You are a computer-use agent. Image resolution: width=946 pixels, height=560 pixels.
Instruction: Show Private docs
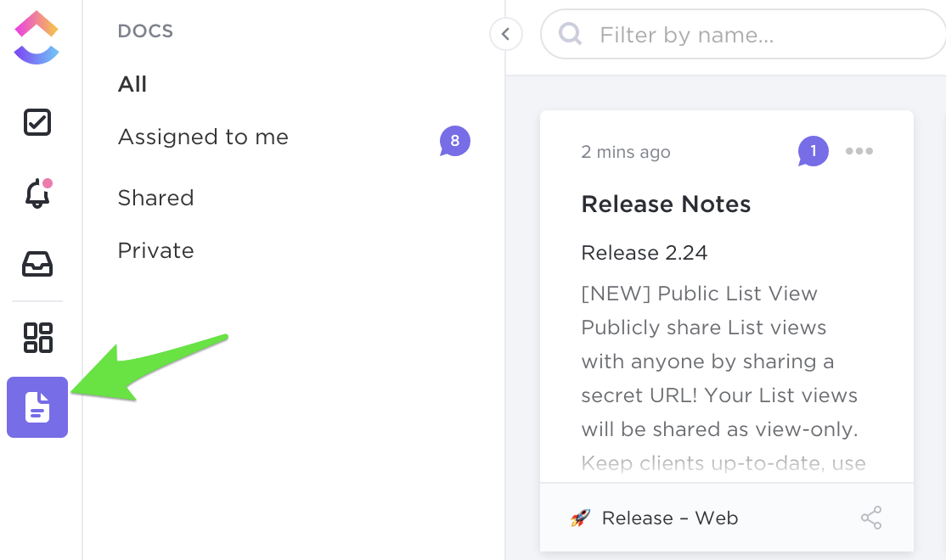click(x=155, y=250)
